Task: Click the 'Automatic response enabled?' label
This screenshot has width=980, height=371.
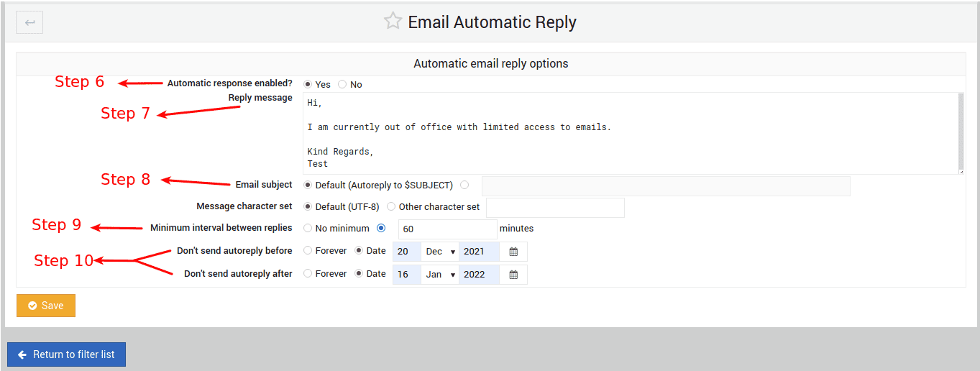Action: click(230, 83)
